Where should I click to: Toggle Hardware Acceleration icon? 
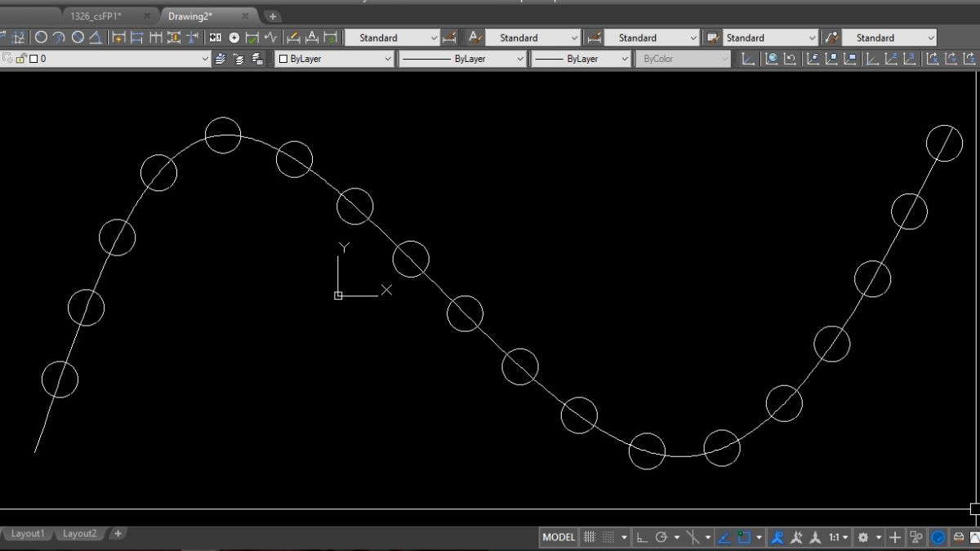pos(938,537)
